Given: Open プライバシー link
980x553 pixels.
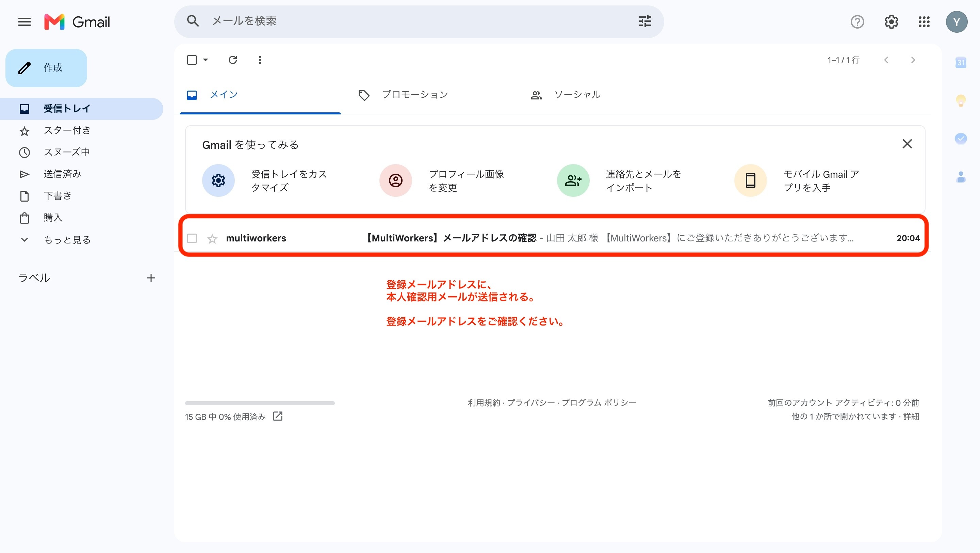Looking at the screenshot, I should click(531, 403).
